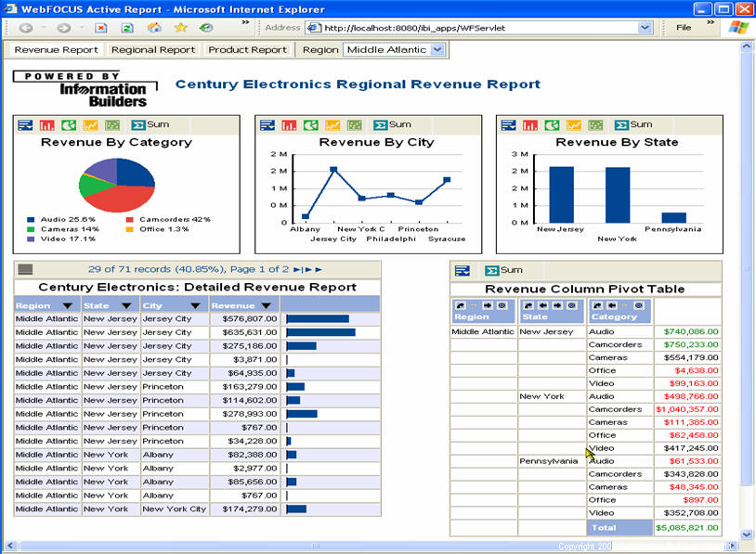The image size is (756, 554).
Task: Click the gray menu icon above Detailed Revenue Report
Action: click(25, 269)
